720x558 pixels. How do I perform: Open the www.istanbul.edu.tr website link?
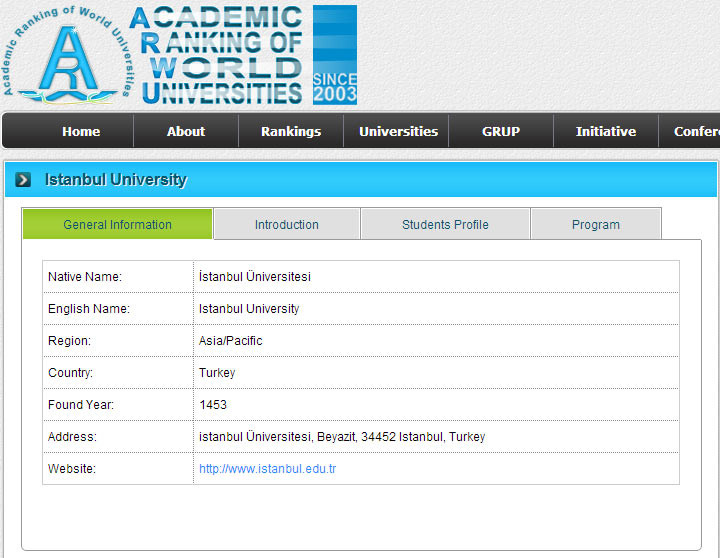tap(267, 469)
